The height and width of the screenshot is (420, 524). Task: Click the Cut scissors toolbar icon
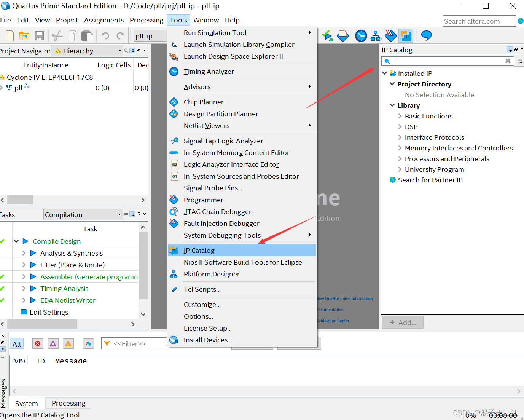pyautogui.click(x=57, y=36)
